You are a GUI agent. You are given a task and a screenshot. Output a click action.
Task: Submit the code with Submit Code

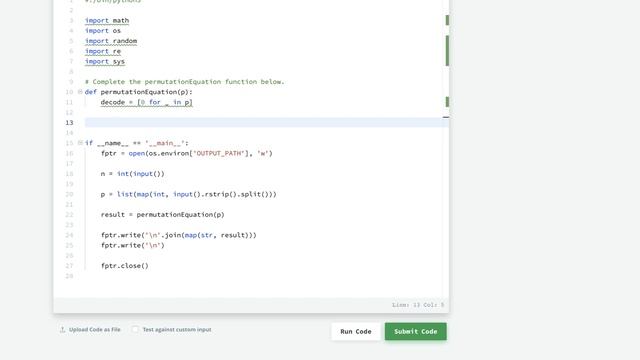[416, 331]
